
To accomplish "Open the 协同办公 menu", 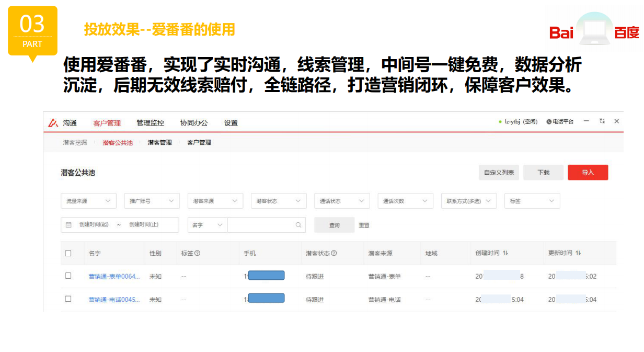I will point(194,123).
